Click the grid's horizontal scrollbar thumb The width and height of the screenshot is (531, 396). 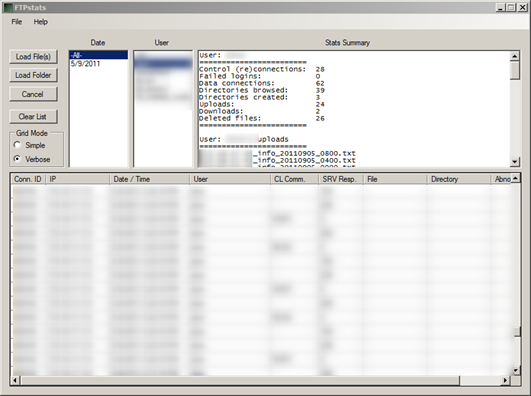(x=240, y=380)
